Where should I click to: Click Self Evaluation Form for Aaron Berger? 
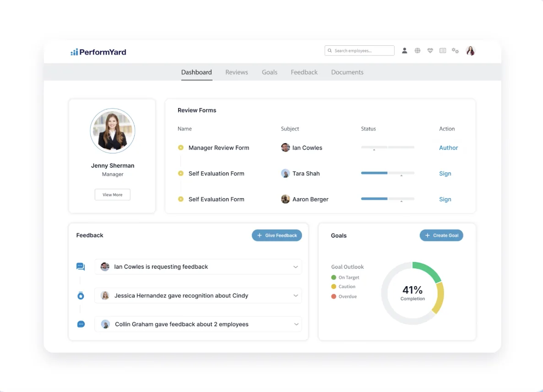(x=217, y=199)
